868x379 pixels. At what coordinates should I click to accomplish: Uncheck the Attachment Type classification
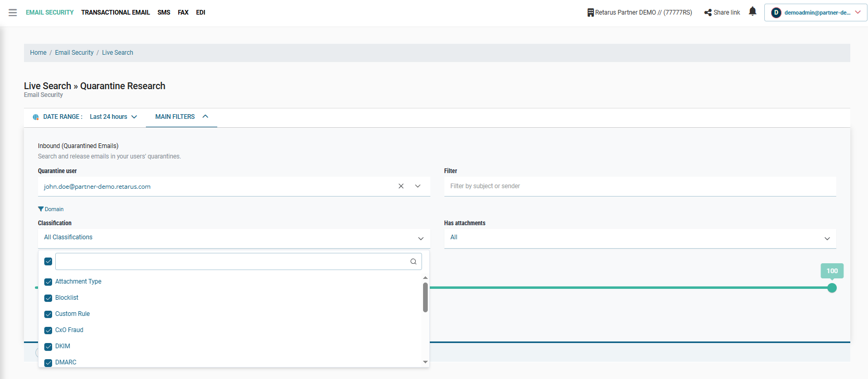click(x=48, y=282)
